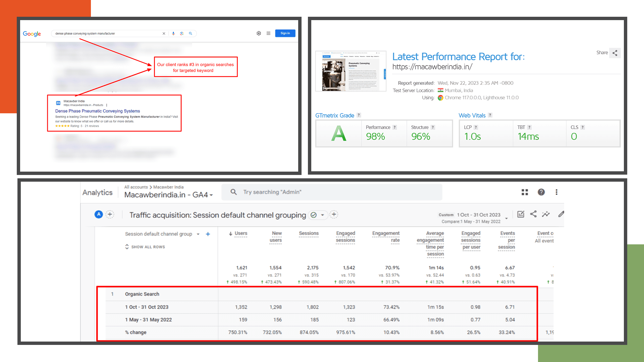The height and width of the screenshot is (362, 644).
Task: Click GTmetrix Grade help question mark
Action: (359, 115)
